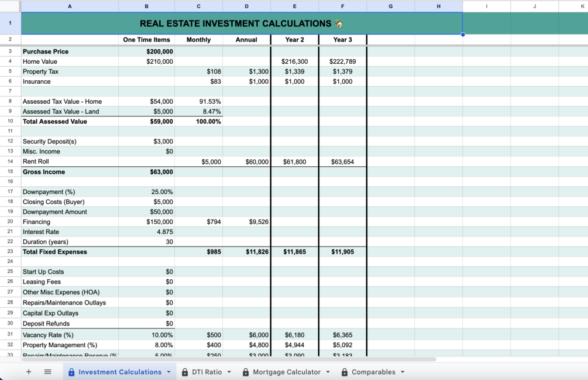Select Assessed Tax Value - Land label
The image size is (588, 380).
70,111
